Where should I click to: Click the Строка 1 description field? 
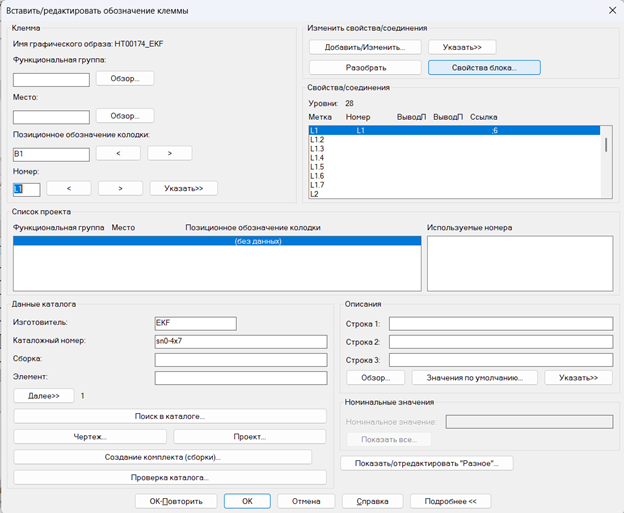[501, 324]
